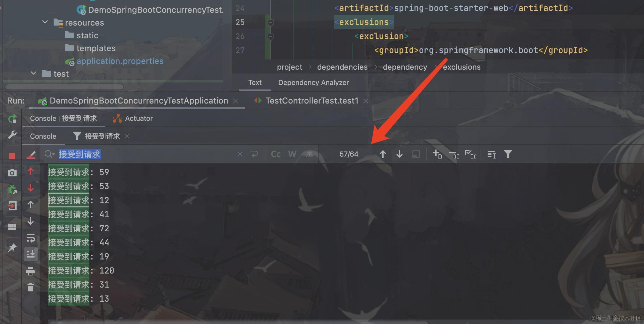Stop the running application with red square
Image resolution: width=644 pixels, height=324 pixels.
point(12,156)
